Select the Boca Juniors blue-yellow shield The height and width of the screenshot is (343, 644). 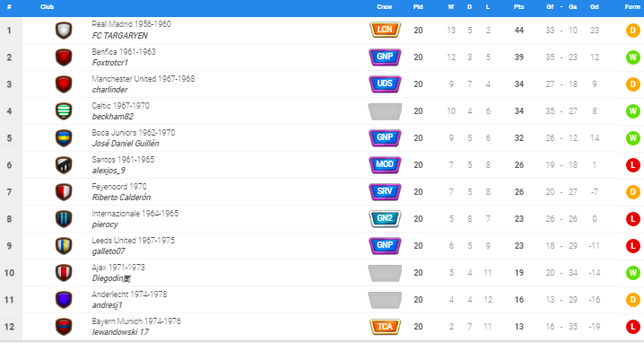(x=64, y=138)
